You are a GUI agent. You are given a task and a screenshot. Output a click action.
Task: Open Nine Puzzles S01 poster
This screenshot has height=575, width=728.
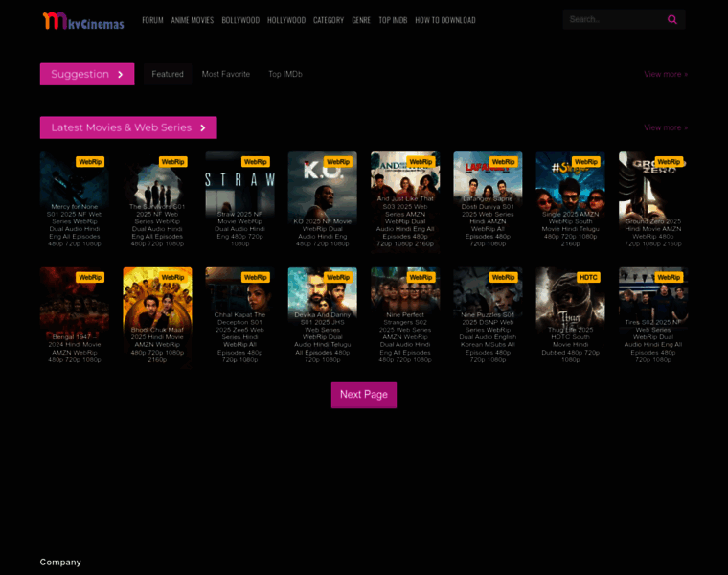(488, 318)
